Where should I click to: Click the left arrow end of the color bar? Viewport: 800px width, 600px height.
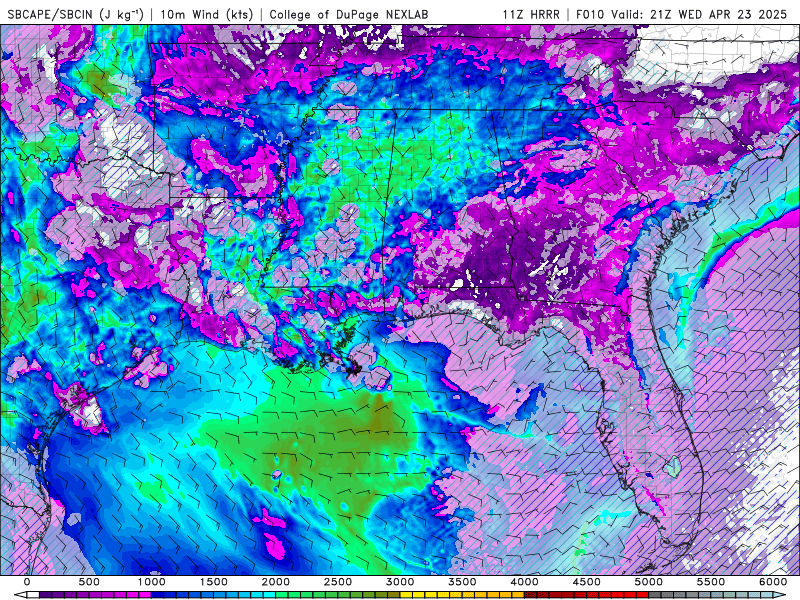(x=20, y=595)
